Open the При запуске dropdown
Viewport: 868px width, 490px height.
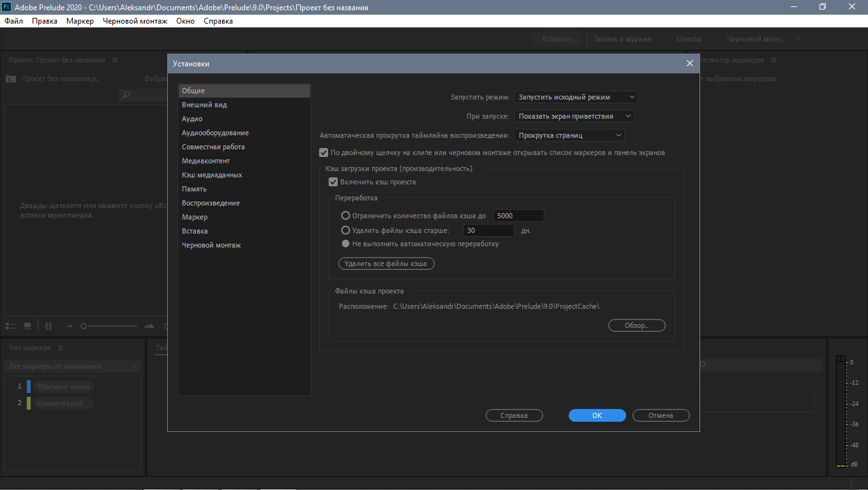click(573, 116)
